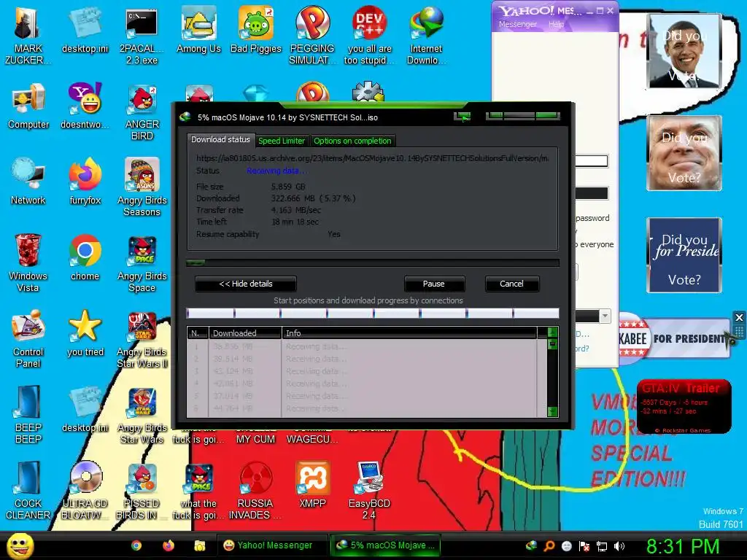Switch to the Options on completion tab
Viewport: 747px width, 560px height.
click(352, 141)
